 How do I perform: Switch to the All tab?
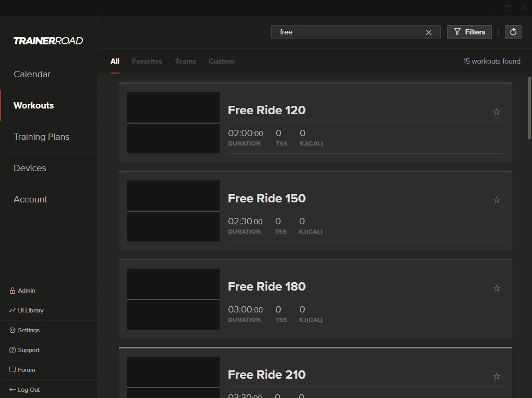tap(115, 61)
